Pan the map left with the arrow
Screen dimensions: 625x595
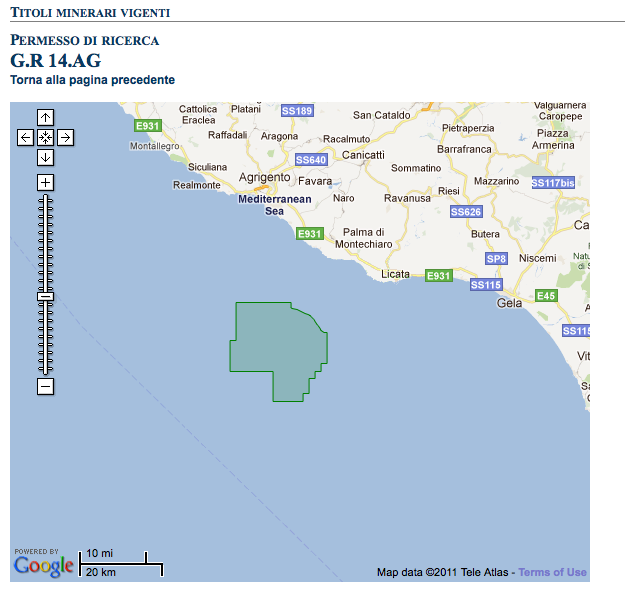coord(26,137)
